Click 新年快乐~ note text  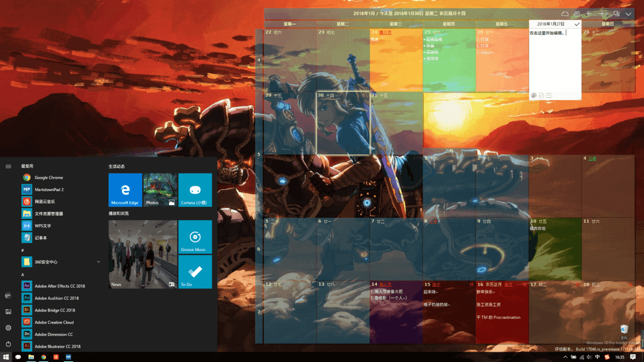click(x=486, y=292)
